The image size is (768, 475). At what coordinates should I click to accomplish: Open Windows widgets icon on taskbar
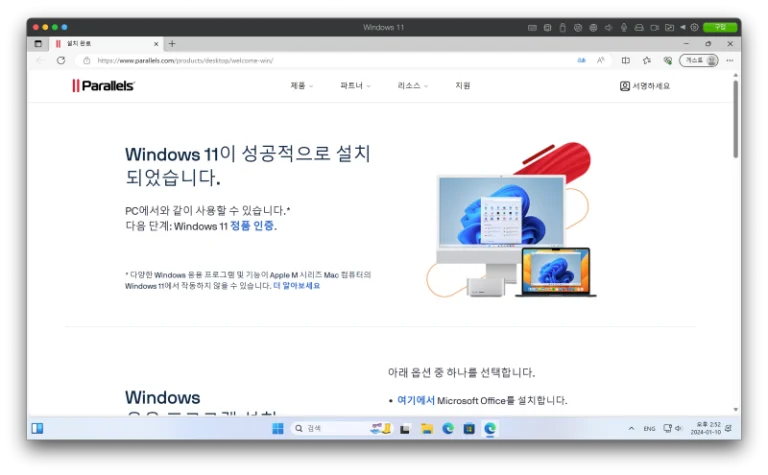pos(37,428)
